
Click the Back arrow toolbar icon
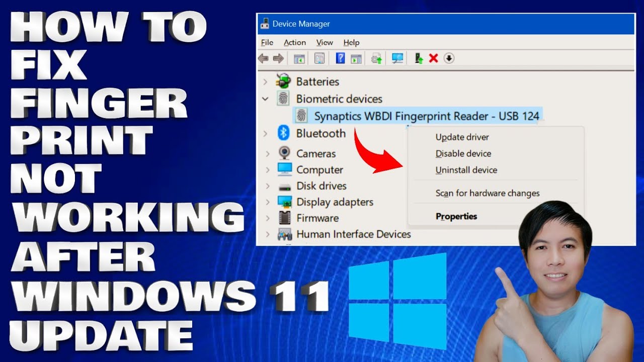point(263,59)
